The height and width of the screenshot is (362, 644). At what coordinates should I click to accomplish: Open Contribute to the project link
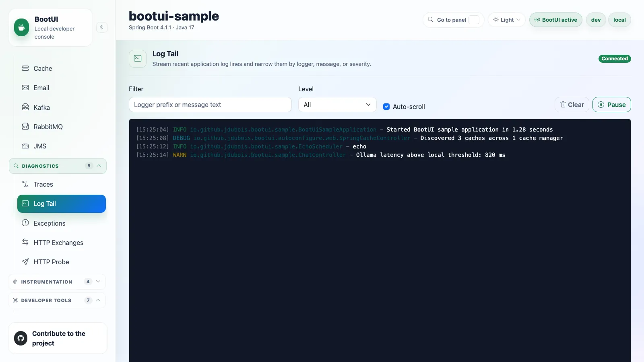(x=58, y=338)
